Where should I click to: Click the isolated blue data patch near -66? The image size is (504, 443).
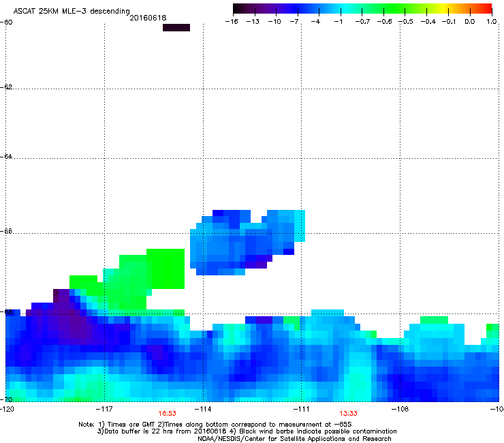(x=247, y=243)
